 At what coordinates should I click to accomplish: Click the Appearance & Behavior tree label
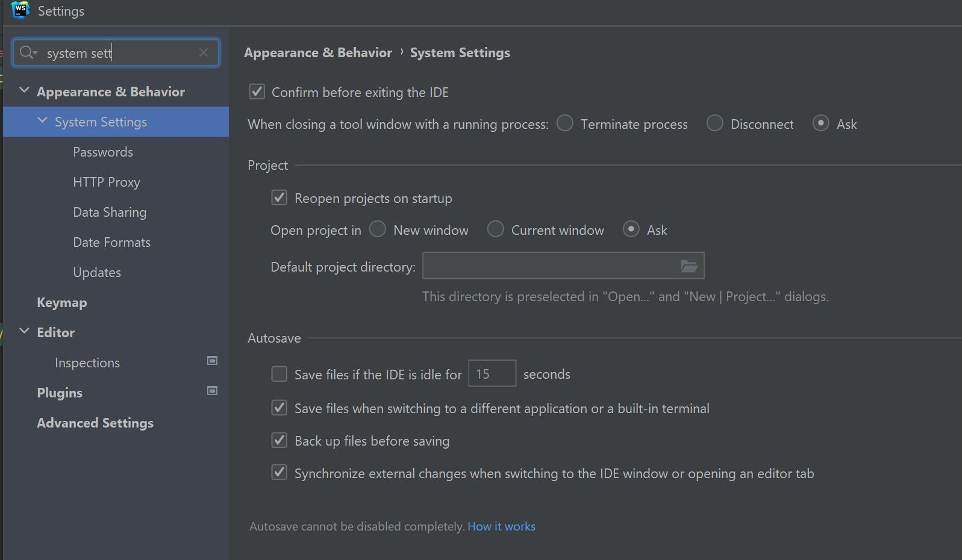click(x=111, y=92)
